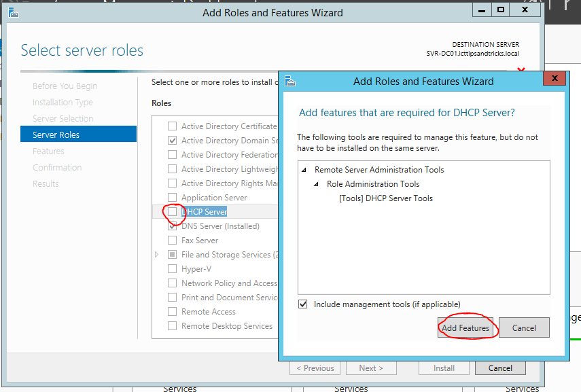Check the Remote Access checkbox

[173, 312]
